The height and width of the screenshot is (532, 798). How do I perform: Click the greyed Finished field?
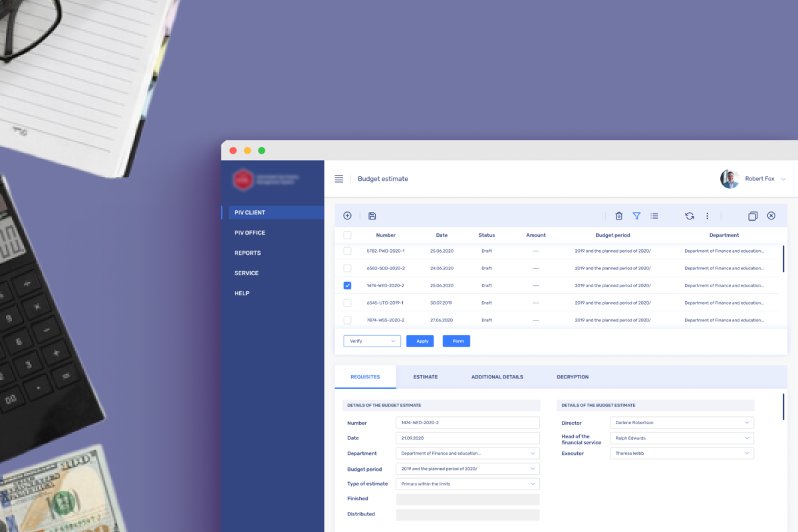[467, 499]
